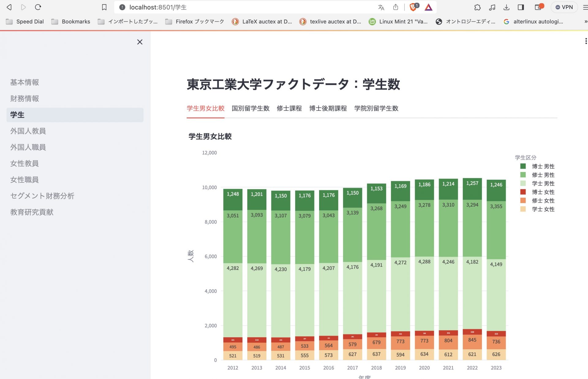The width and height of the screenshot is (588, 379).
Task: Open the browser extensions puzzle icon
Action: click(477, 7)
